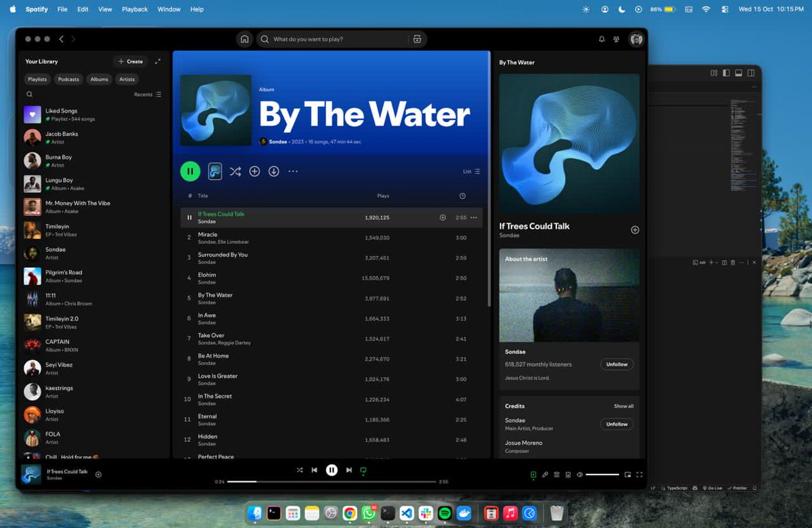Open the View menu in menu bar
812x528 pixels.
point(105,9)
